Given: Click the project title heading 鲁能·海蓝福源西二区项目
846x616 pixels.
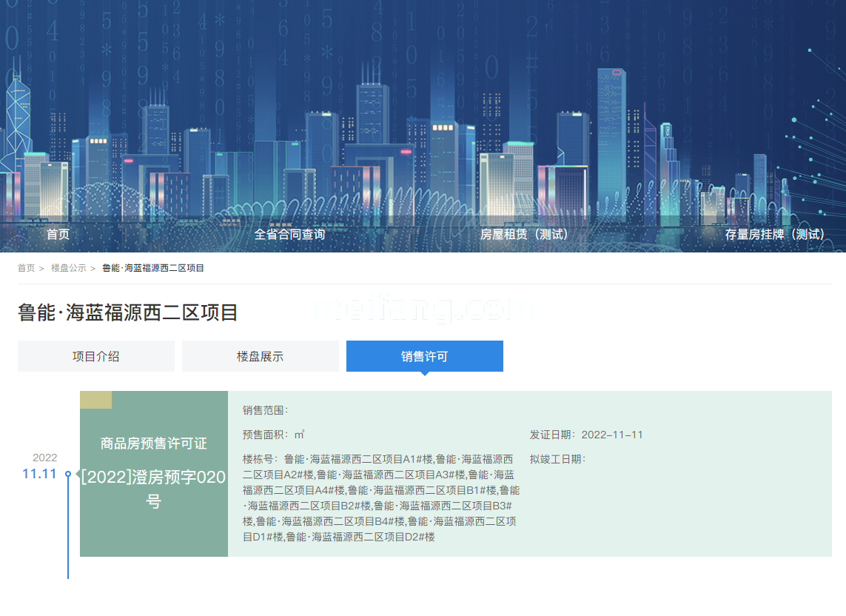Looking at the screenshot, I should coord(128,312).
